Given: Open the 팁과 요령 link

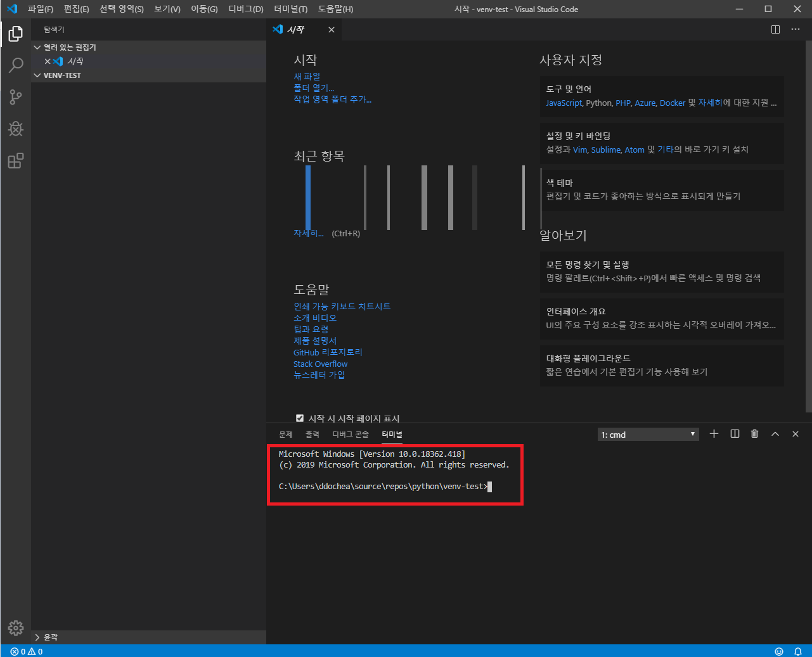Looking at the screenshot, I should (x=311, y=329).
